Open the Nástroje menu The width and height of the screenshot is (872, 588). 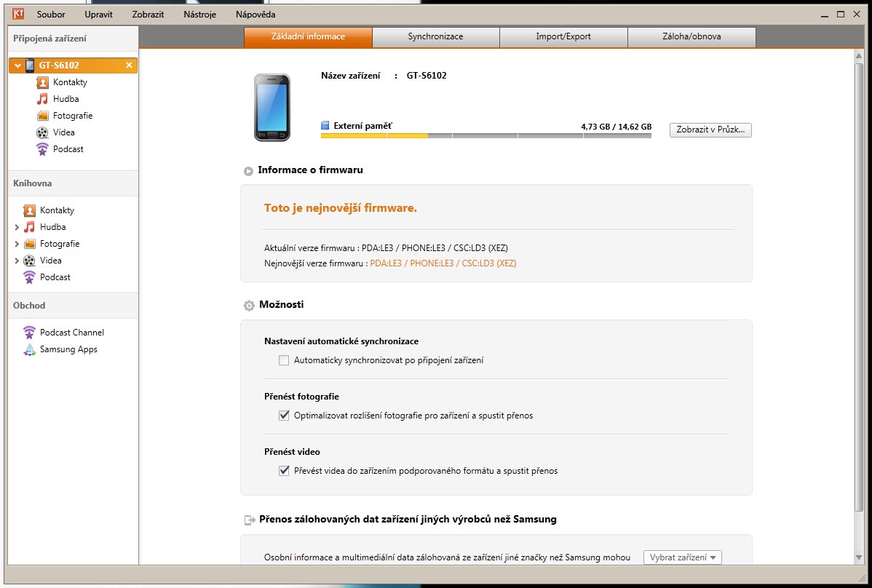tap(199, 15)
